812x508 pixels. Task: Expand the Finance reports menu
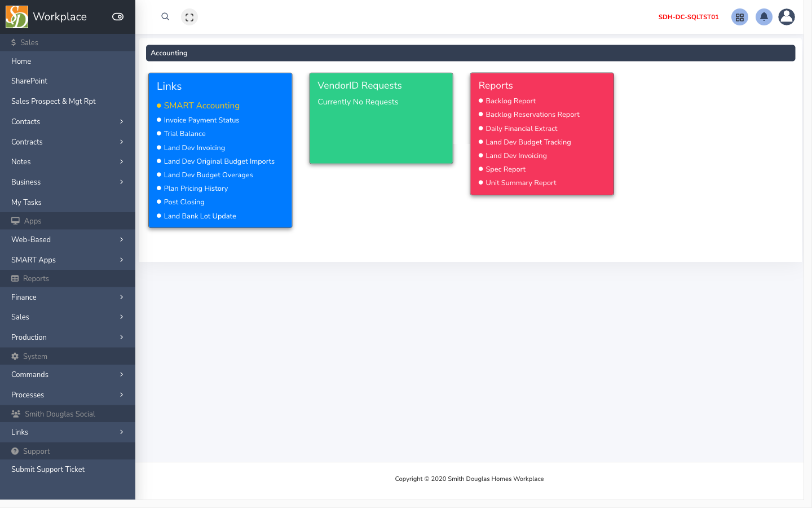coord(68,297)
